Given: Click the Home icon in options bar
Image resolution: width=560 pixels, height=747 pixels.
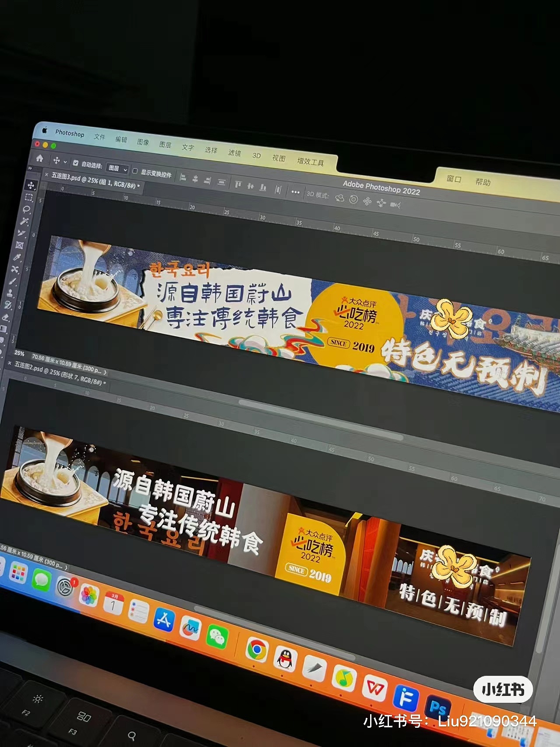Looking at the screenshot, I should click(40, 158).
